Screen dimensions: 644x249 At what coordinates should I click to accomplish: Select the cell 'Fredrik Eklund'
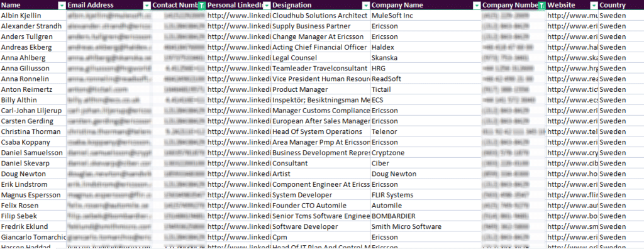point(33,226)
